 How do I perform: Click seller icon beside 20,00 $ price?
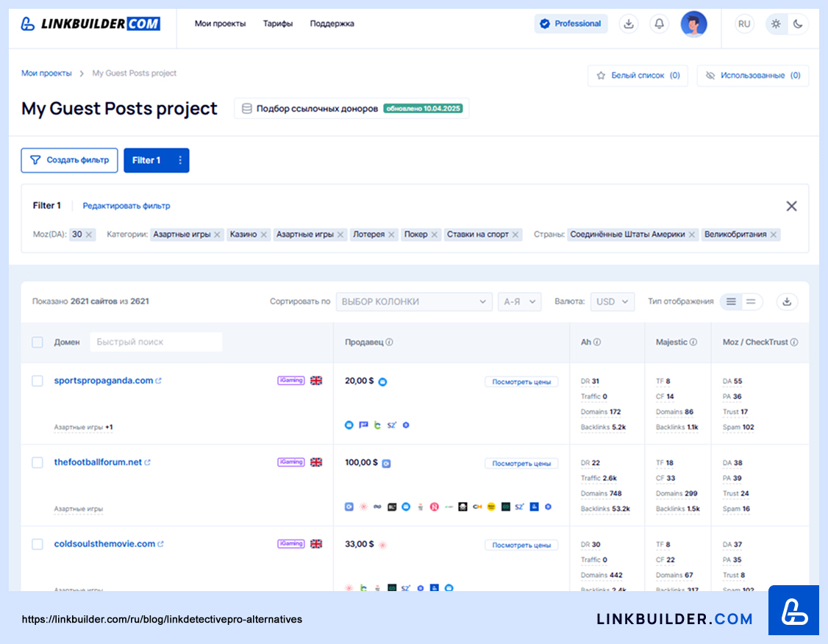point(383,382)
